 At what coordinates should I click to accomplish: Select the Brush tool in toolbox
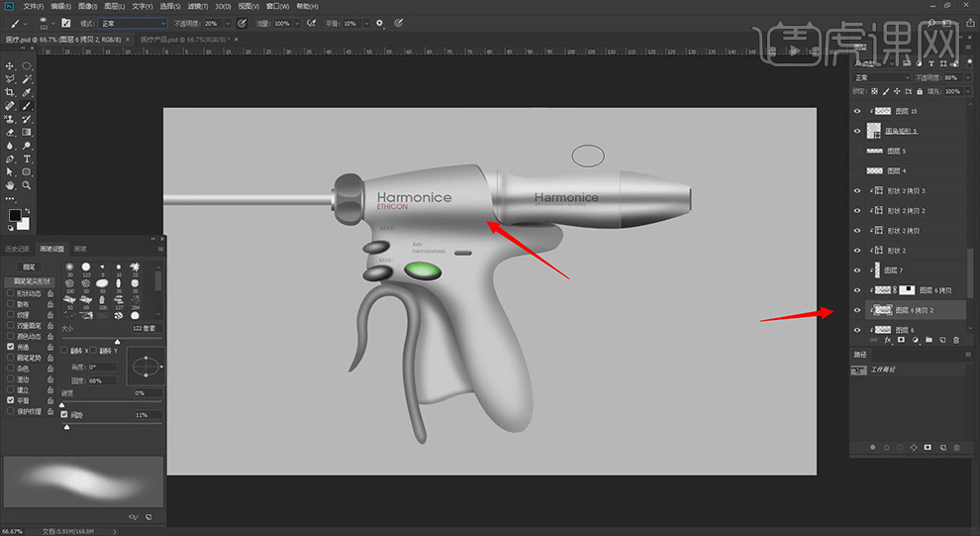(27, 106)
